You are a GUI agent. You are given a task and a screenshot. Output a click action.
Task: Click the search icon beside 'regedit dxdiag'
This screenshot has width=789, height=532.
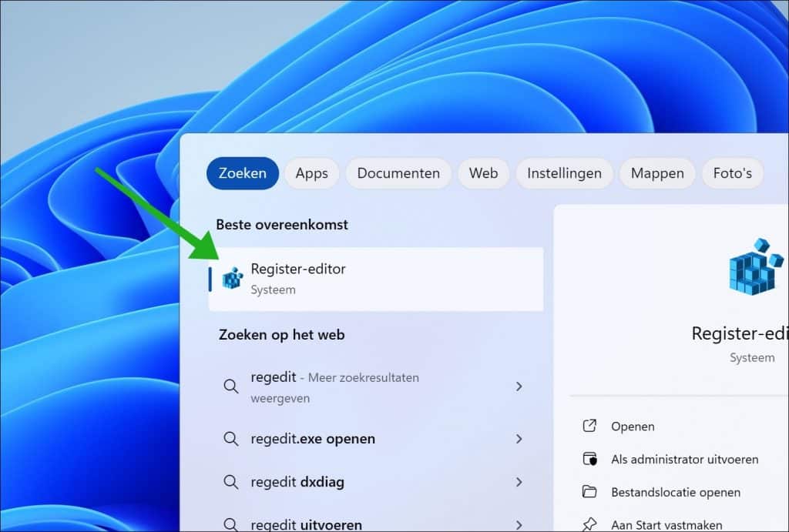(230, 482)
